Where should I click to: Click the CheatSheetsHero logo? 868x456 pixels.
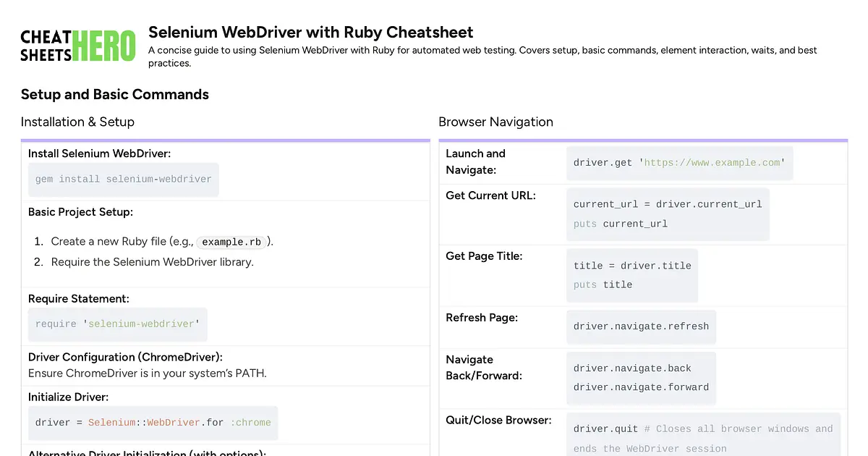(77, 45)
